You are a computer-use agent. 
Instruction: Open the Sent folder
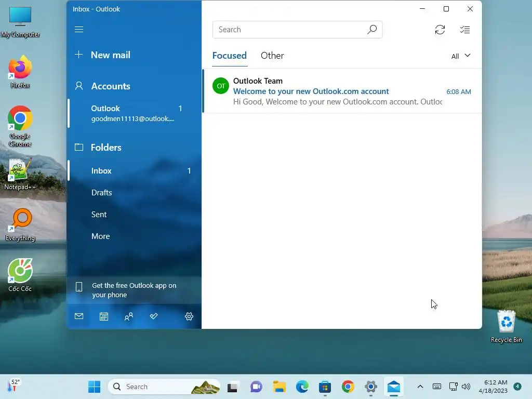click(135, 215)
